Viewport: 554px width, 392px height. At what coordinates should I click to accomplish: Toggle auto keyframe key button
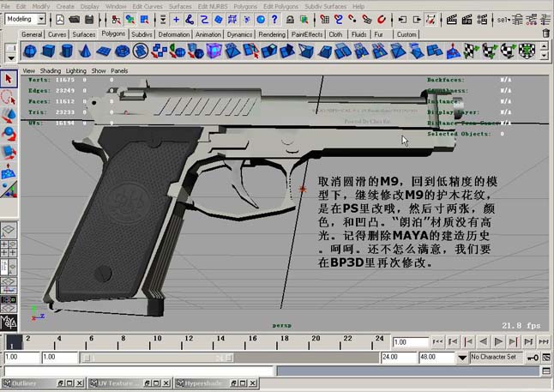point(533,358)
